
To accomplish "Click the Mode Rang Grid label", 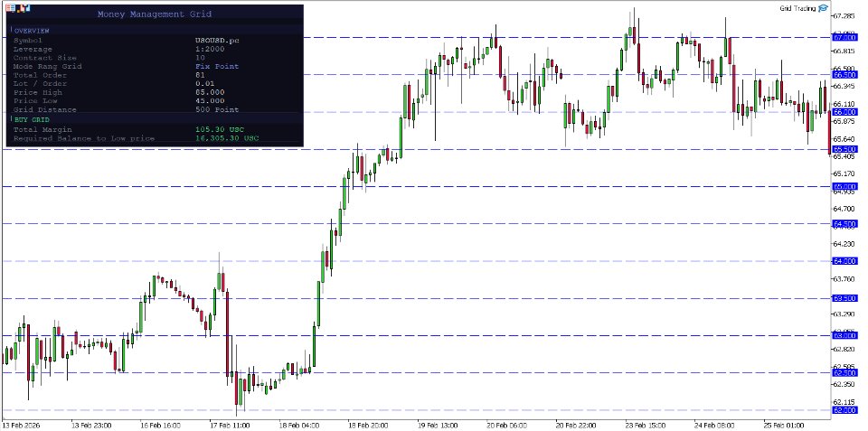I will 48,66.
